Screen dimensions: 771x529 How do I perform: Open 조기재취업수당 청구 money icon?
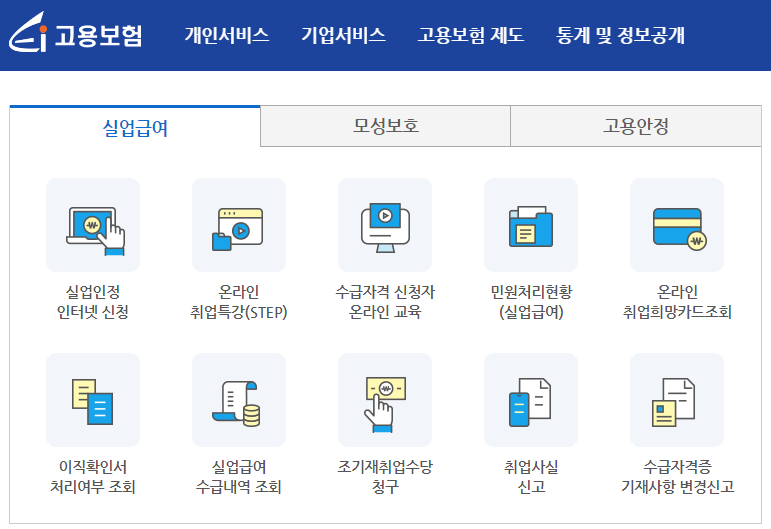pos(385,400)
